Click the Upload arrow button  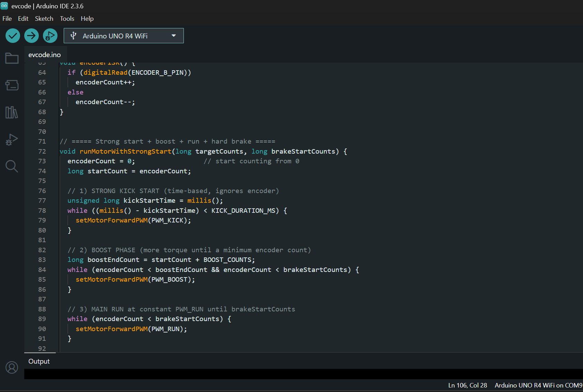point(32,36)
